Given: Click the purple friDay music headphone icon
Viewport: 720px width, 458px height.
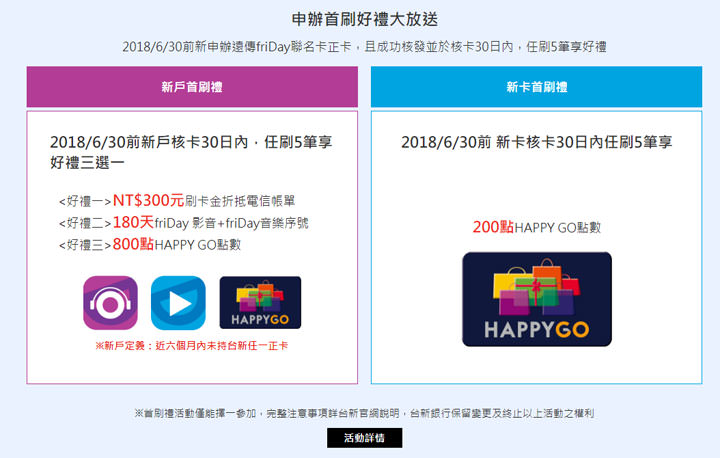Looking at the screenshot, I should (x=110, y=303).
